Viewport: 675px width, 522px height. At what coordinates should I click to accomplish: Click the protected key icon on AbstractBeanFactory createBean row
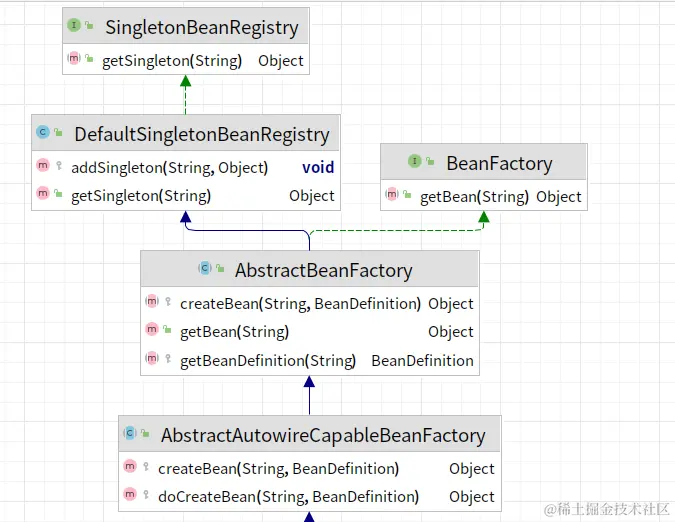[168, 301]
